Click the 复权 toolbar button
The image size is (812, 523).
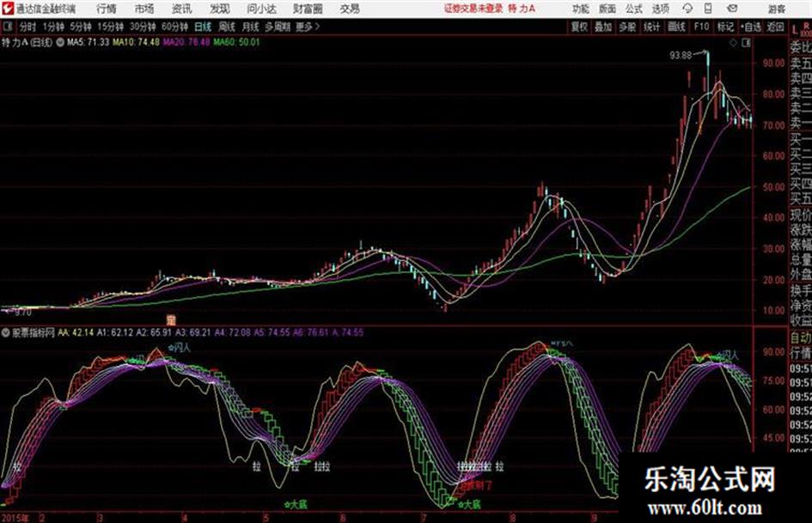click(x=579, y=27)
